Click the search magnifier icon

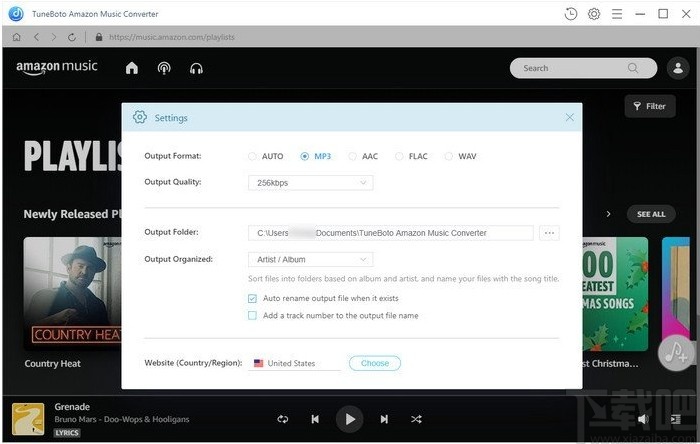pyautogui.click(x=633, y=68)
